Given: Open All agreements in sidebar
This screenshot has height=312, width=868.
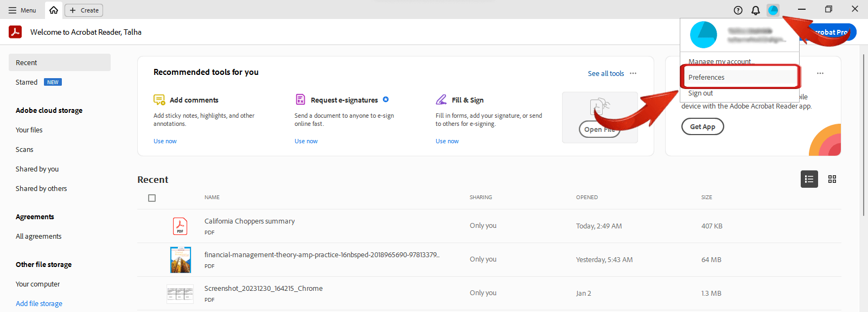Looking at the screenshot, I should point(39,236).
